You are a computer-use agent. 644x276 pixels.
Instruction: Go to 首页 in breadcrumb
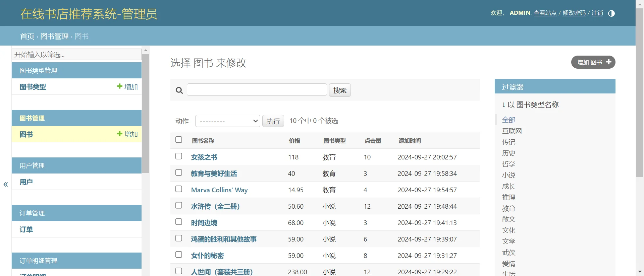pyautogui.click(x=27, y=36)
